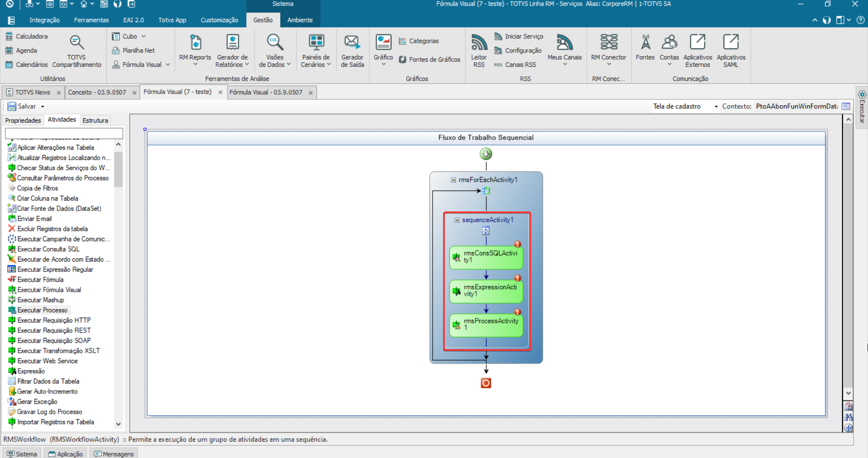Open the Salvar dropdown arrow
Image resolution: width=868 pixels, height=458 pixels.
pos(43,107)
